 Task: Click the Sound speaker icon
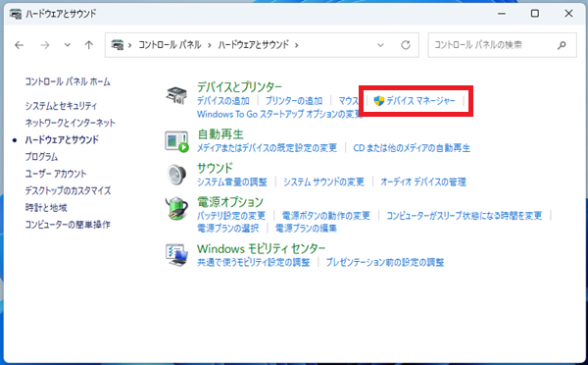click(x=176, y=175)
